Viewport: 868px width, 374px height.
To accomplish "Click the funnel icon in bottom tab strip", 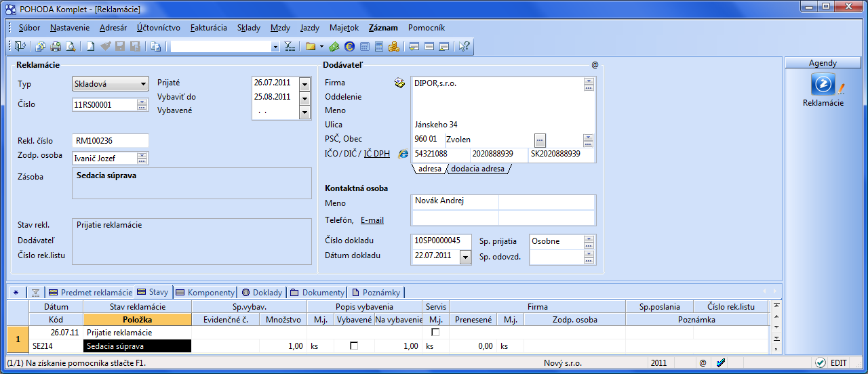I will tap(36, 292).
